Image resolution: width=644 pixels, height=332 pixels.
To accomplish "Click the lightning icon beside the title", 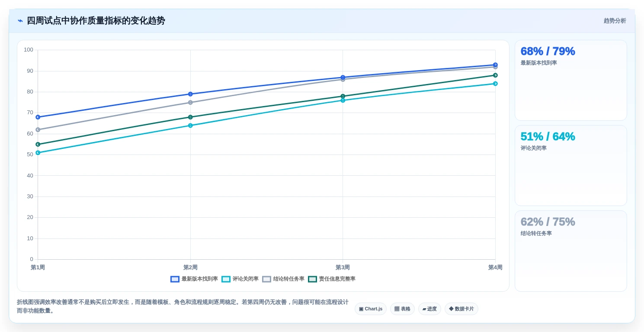I will click(x=20, y=21).
